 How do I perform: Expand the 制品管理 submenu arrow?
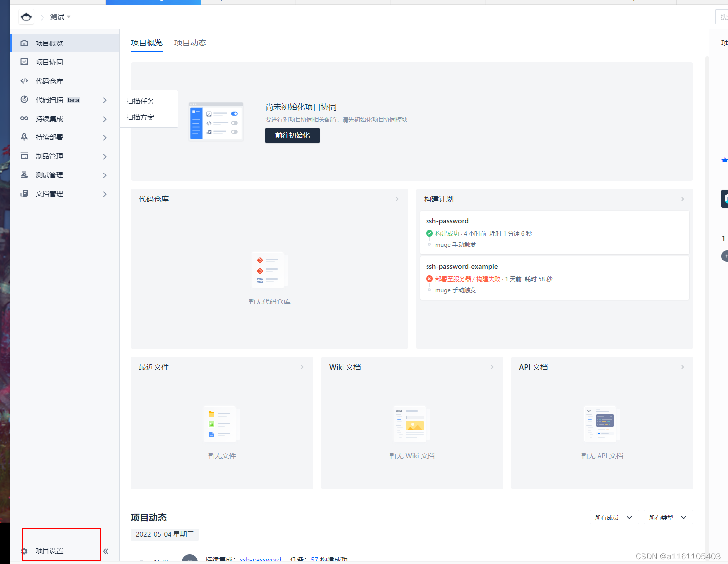tap(105, 156)
